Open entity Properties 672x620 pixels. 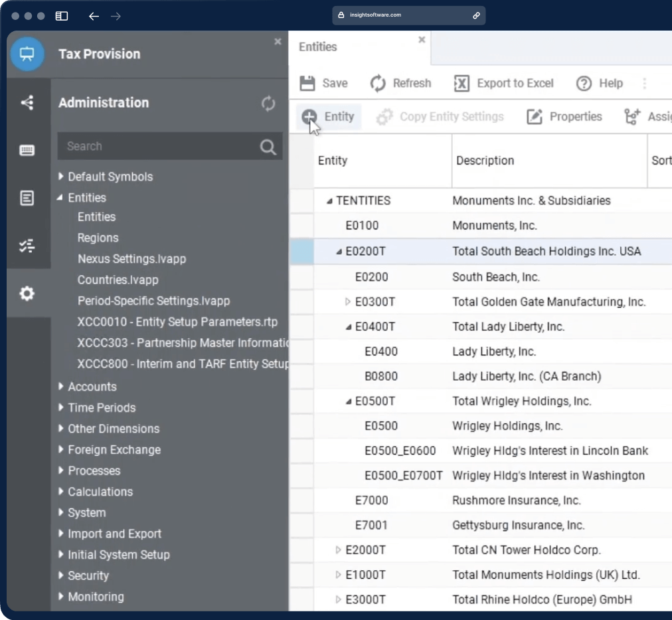pyautogui.click(x=564, y=117)
